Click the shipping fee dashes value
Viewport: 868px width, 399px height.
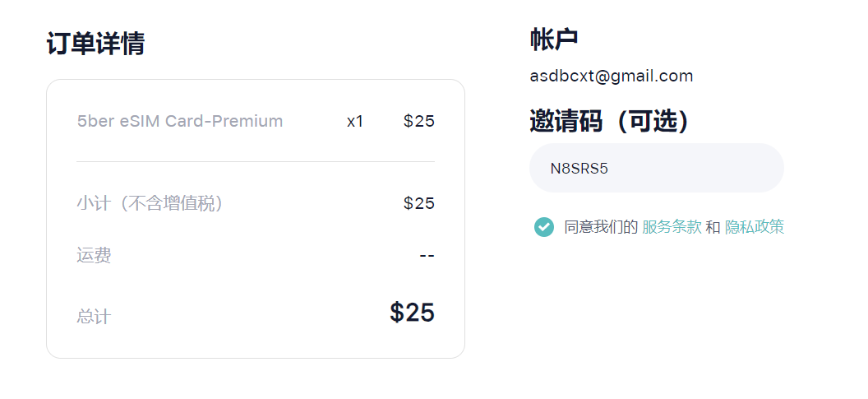[427, 256]
